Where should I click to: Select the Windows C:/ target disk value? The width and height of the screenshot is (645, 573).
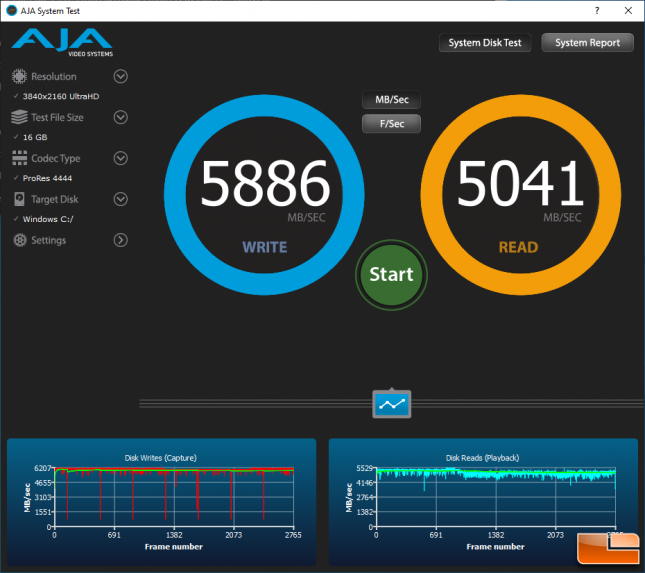(48, 219)
